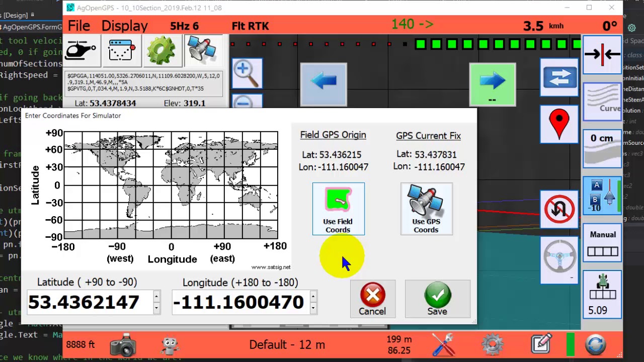644x362 pixels.
Task: Cancel the simulator coordinates dialog
Action: (372, 299)
